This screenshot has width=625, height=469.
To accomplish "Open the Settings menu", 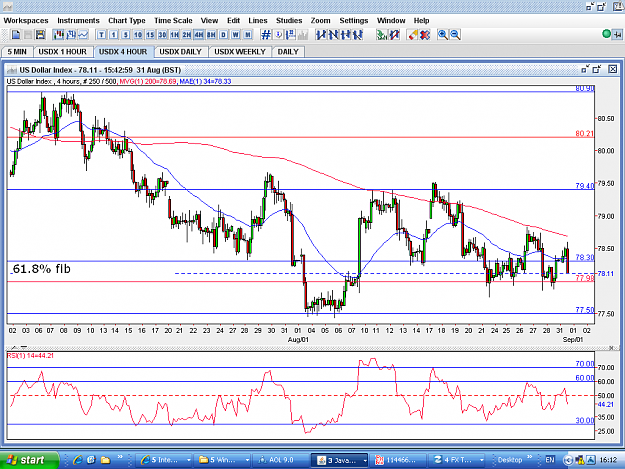I will [354, 21].
